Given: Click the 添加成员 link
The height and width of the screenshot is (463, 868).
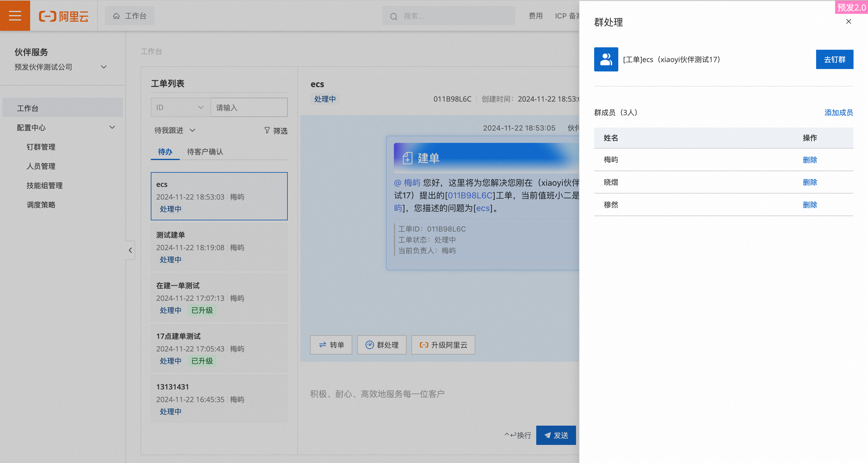Looking at the screenshot, I should [x=838, y=112].
